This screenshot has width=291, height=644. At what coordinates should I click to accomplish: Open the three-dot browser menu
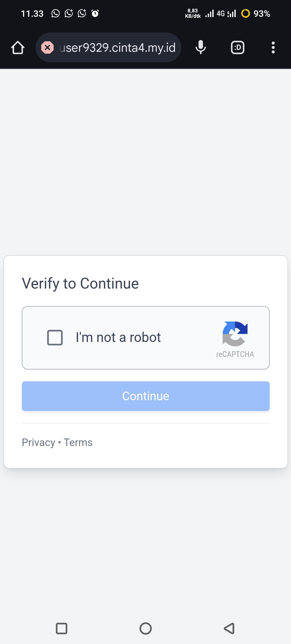[273, 48]
